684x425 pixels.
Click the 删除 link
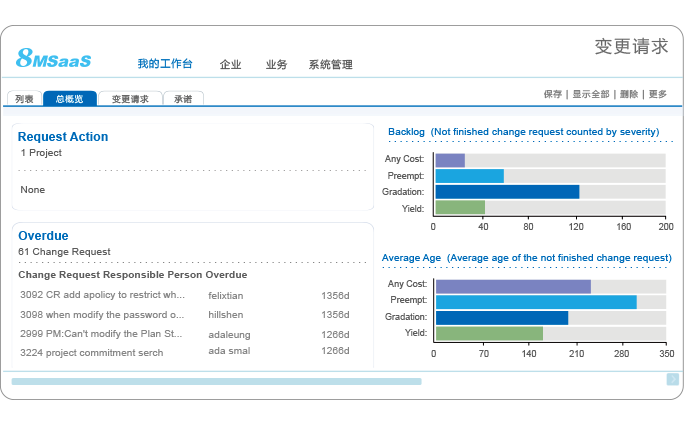tap(629, 94)
